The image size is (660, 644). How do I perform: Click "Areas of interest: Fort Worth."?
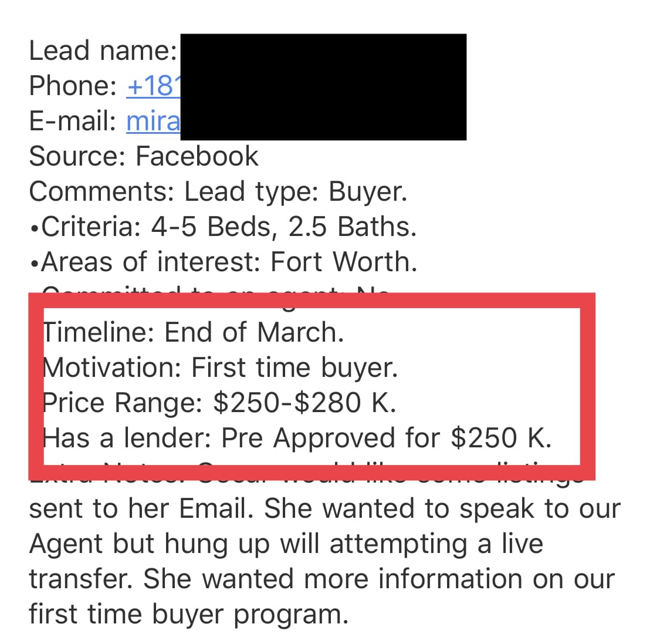224,262
